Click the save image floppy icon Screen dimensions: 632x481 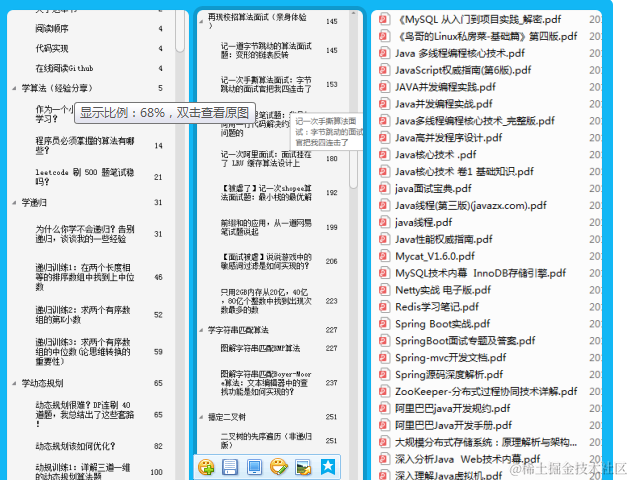click(x=230, y=467)
